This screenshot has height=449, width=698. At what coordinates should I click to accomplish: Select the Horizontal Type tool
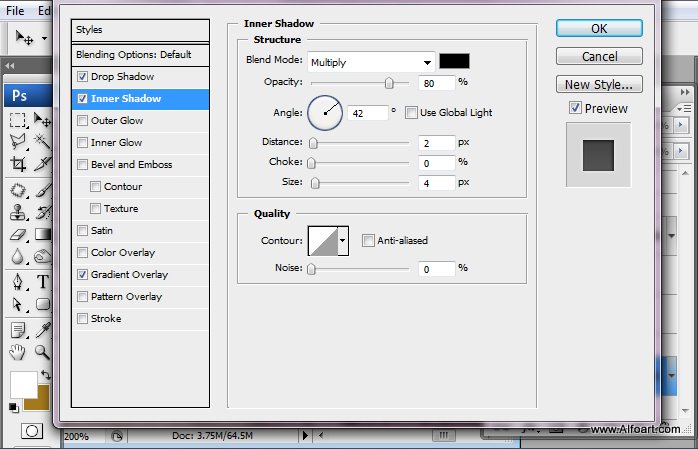click(x=43, y=282)
